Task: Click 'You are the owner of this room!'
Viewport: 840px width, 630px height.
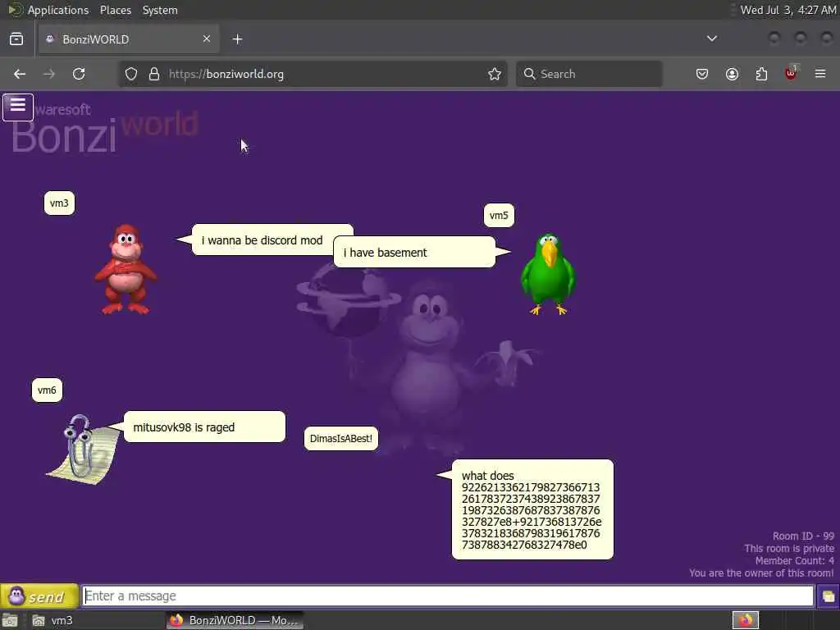Action: pyautogui.click(x=761, y=573)
